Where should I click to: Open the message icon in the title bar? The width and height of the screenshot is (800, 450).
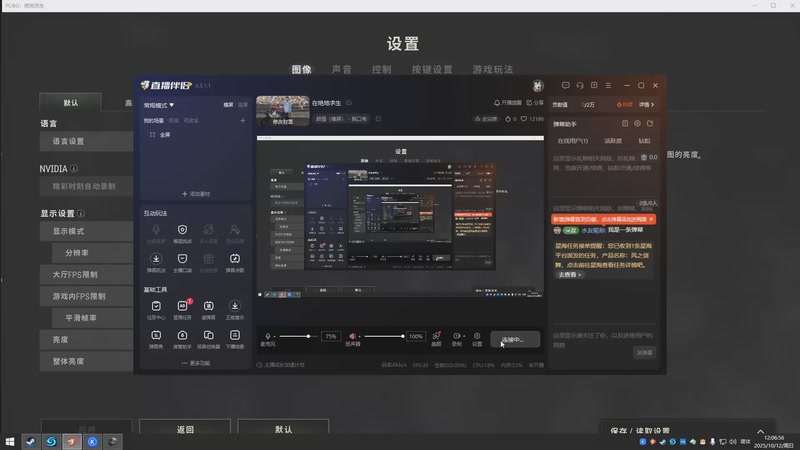pos(565,85)
